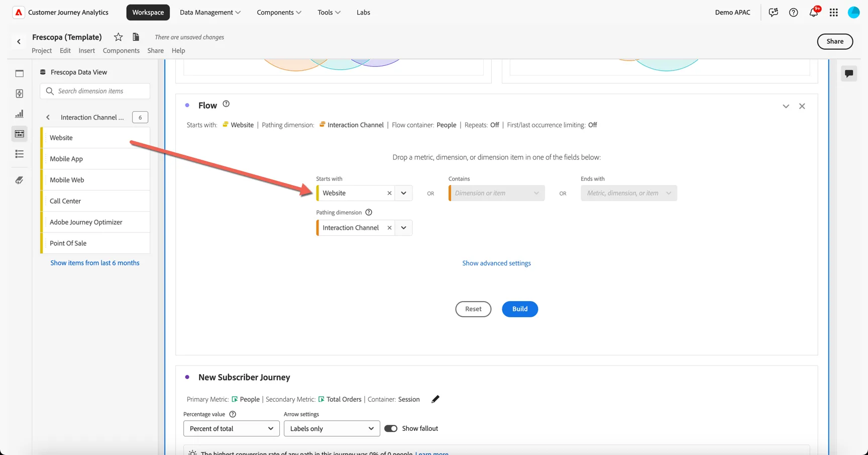
Task: Open the Share menu item
Action: pos(156,50)
